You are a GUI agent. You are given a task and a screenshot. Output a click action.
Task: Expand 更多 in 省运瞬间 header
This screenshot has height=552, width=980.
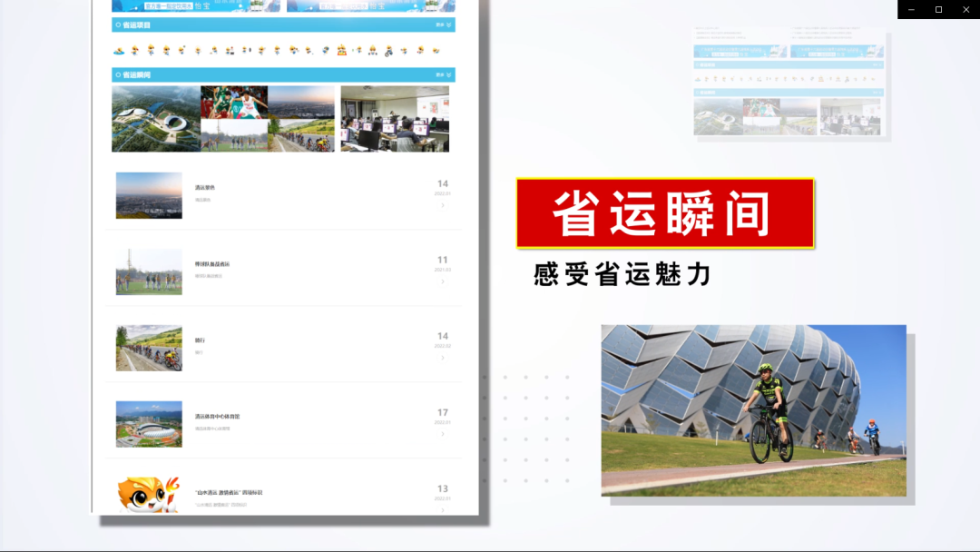coord(442,74)
